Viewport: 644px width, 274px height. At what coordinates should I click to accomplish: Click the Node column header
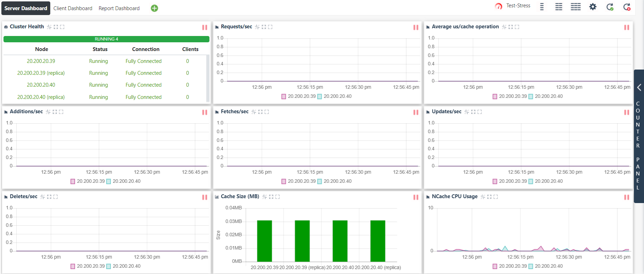42,49
